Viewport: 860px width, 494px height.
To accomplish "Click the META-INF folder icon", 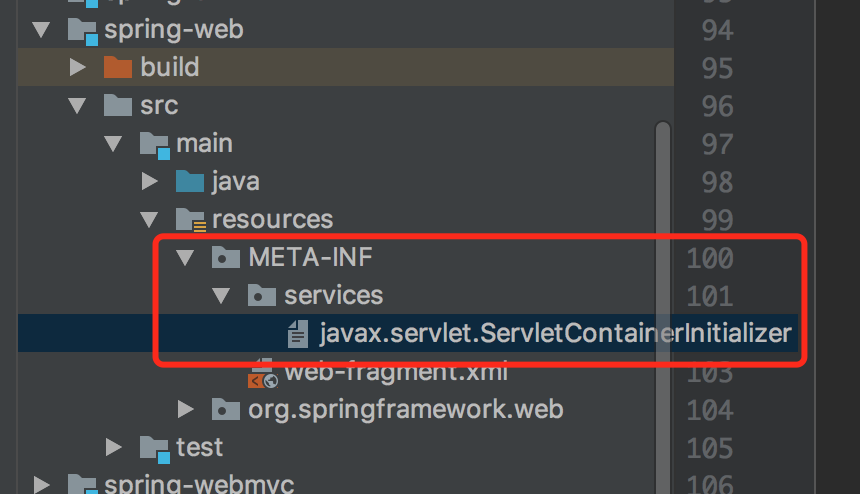I will (226, 258).
